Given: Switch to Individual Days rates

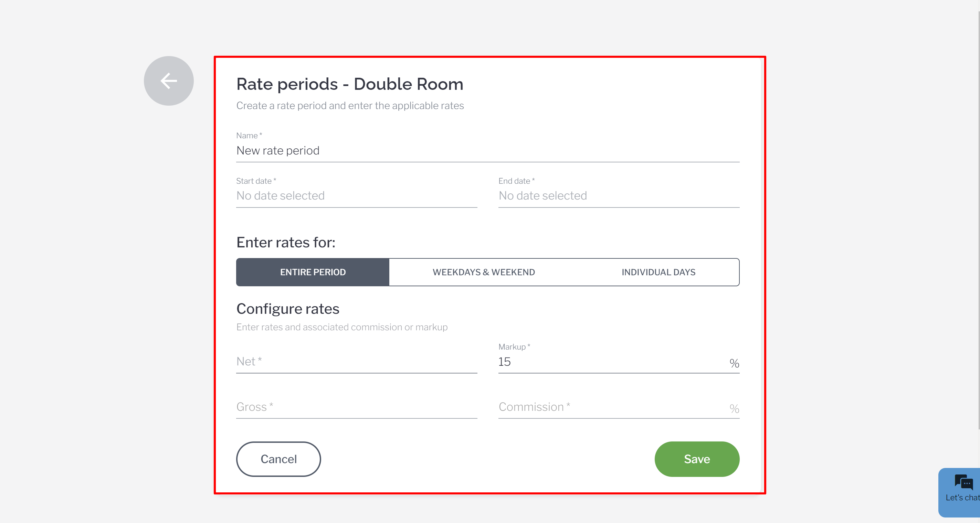Looking at the screenshot, I should pos(658,273).
